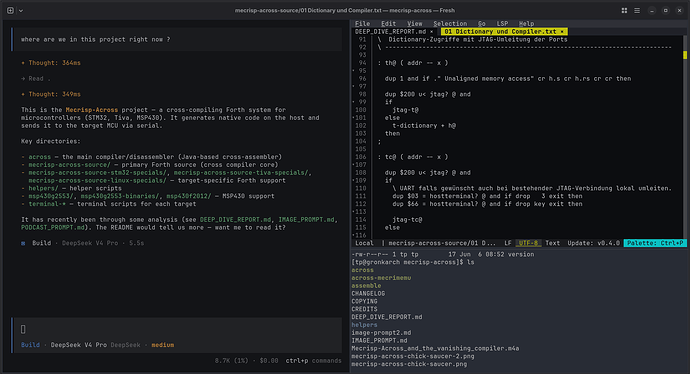Click the Read . tool call line
This screenshot has width=690, height=374.
[x=36, y=79]
